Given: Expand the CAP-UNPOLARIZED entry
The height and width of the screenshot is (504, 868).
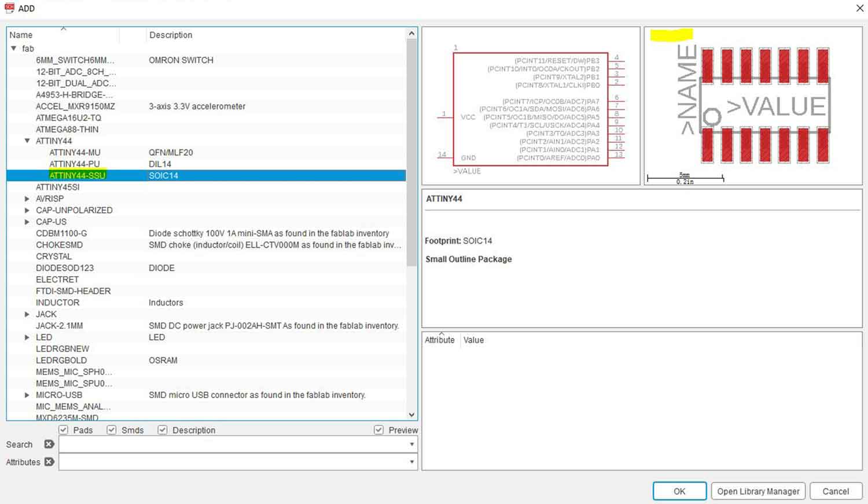Looking at the screenshot, I should pyautogui.click(x=27, y=210).
